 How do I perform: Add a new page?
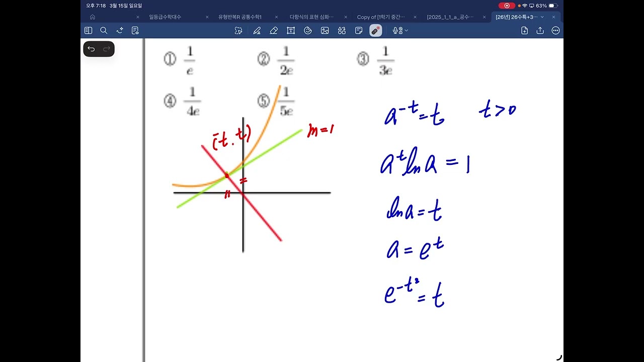point(524,31)
